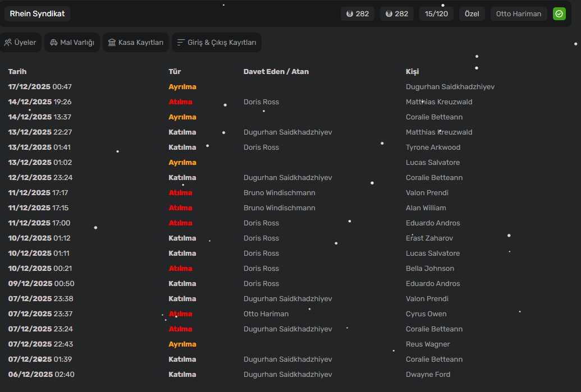Click the Tarih column header

tap(17, 72)
